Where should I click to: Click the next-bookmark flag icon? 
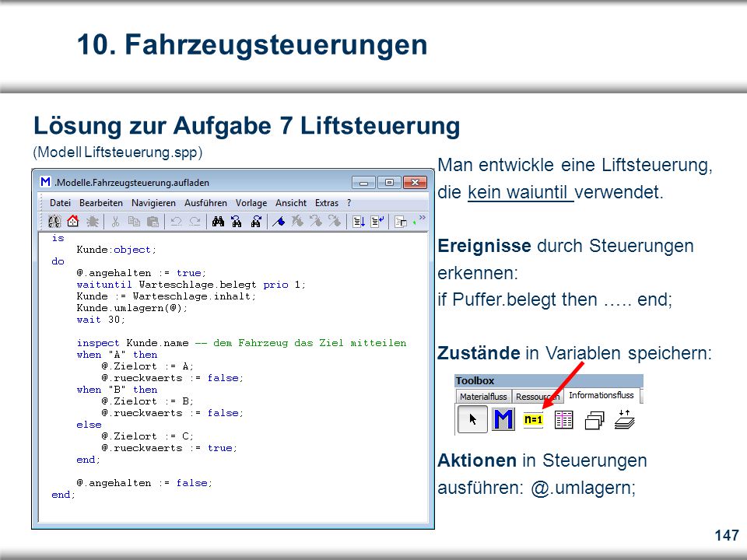point(335,220)
